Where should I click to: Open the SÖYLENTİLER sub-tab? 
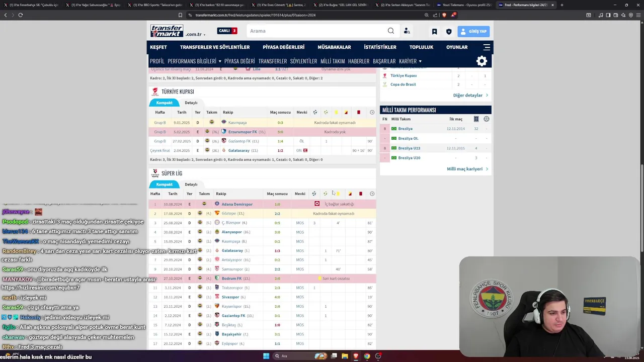[303, 61]
